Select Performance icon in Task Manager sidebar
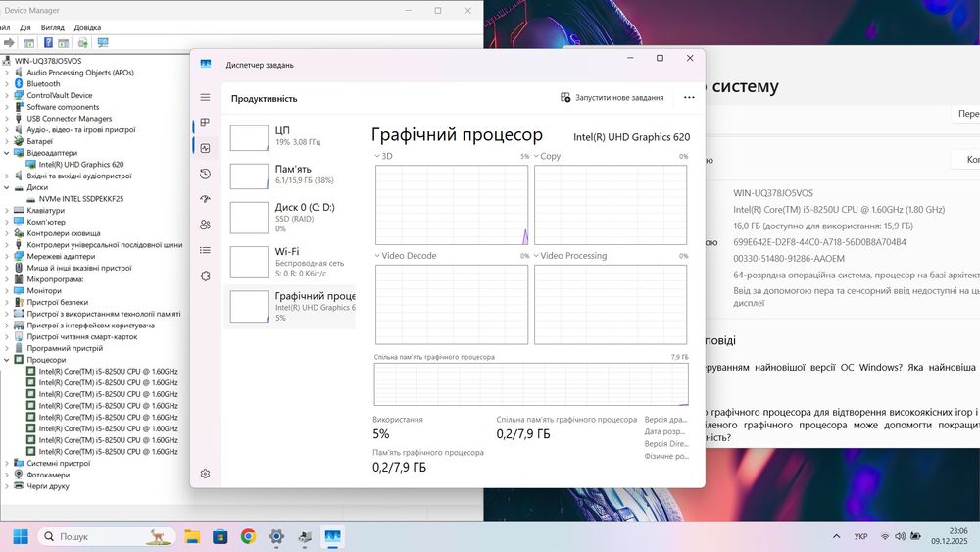 tap(205, 148)
